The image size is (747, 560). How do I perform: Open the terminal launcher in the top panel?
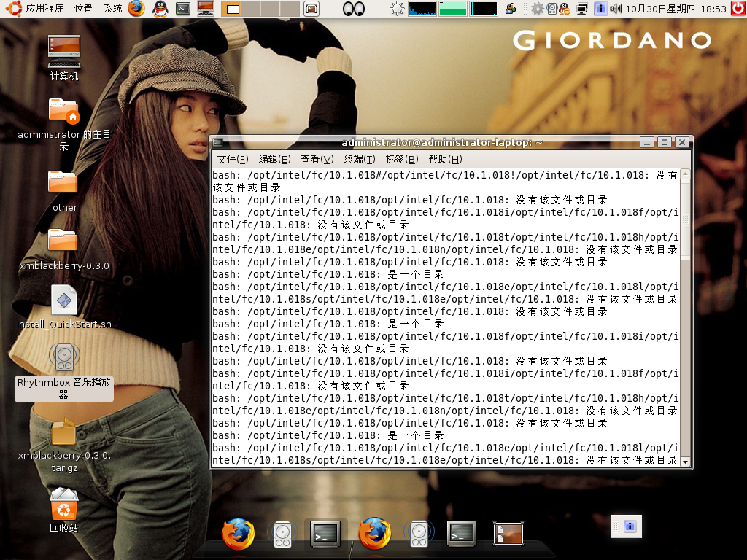click(183, 9)
